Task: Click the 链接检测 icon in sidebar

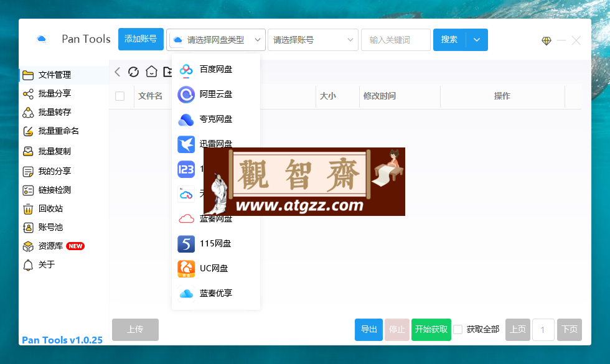Action: click(x=28, y=190)
